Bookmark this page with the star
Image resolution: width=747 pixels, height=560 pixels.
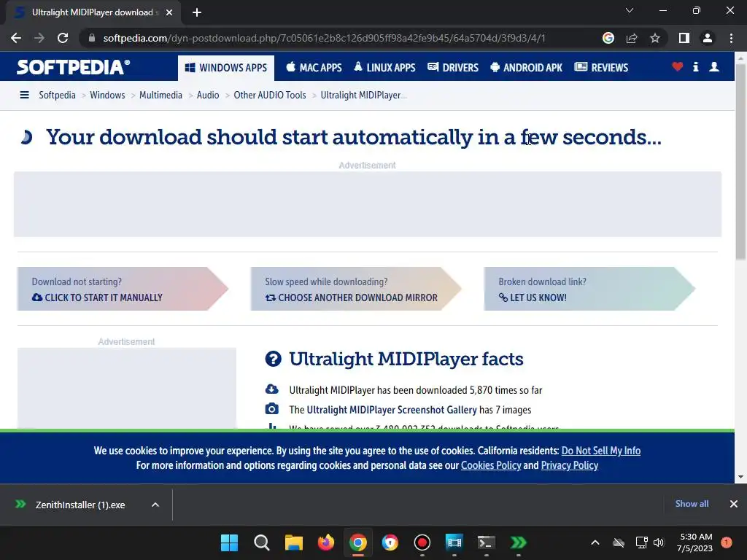pyautogui.click(x=655, y=38)
